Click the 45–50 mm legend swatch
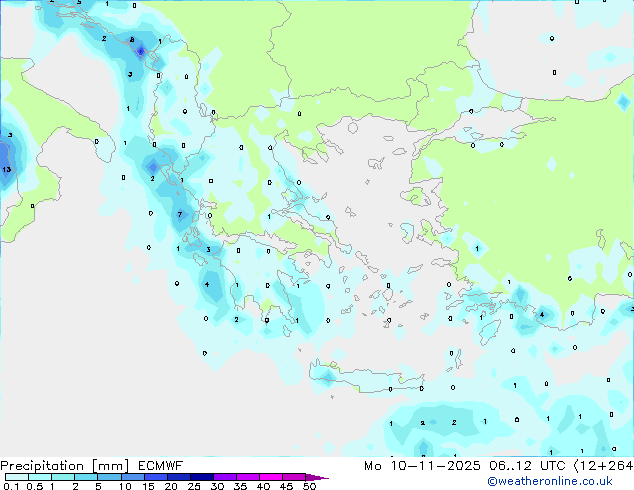The width and height of the screenshot is (634, 490). tap(294, 477)
